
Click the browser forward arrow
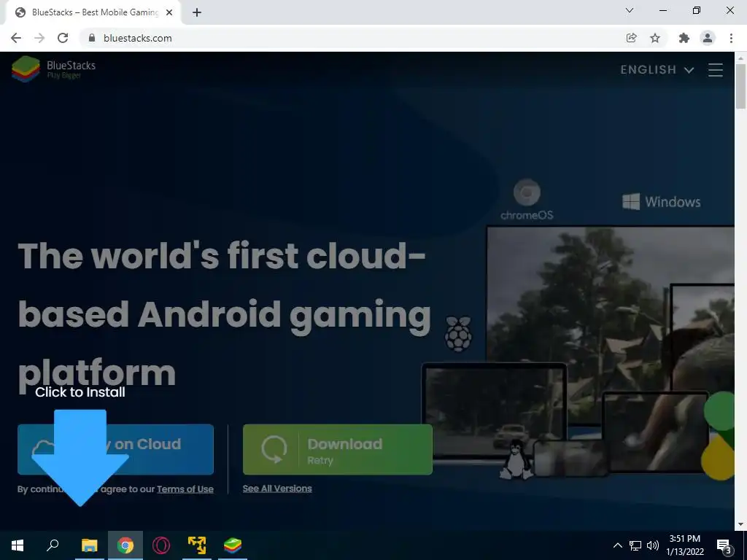point(39,38)
